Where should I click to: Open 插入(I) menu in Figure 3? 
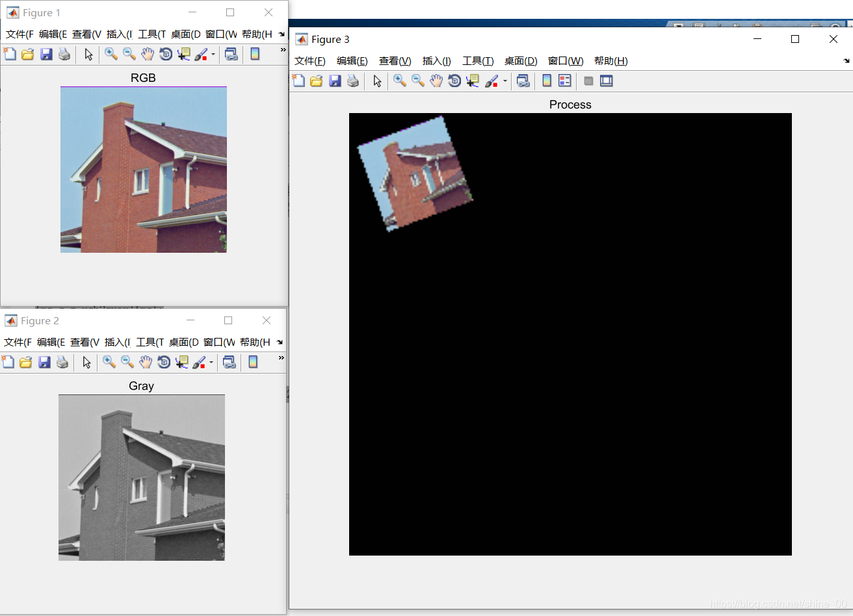click(x=437, y=61)
